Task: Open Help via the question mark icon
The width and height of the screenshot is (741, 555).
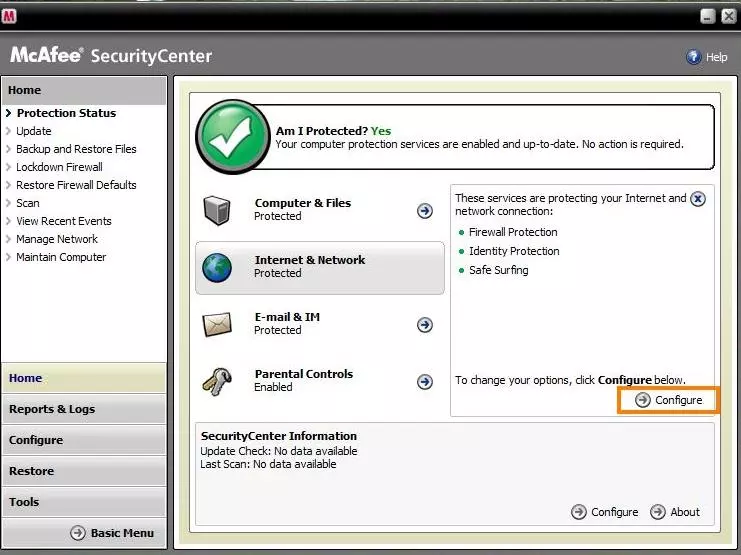Action: click(x=693, y=57)
